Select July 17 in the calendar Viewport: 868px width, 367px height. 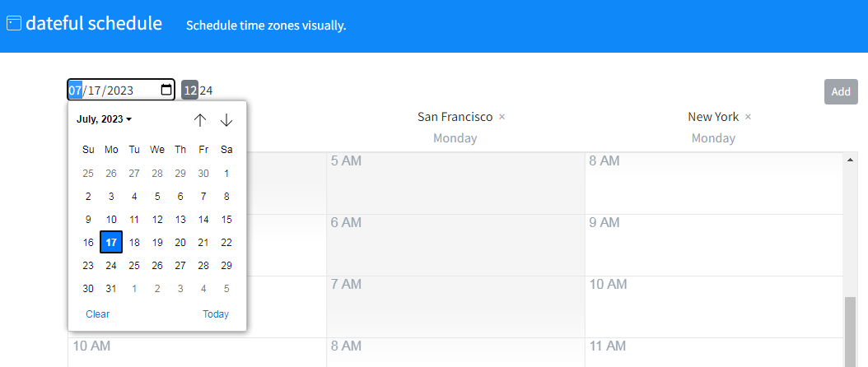click(111, 243)
